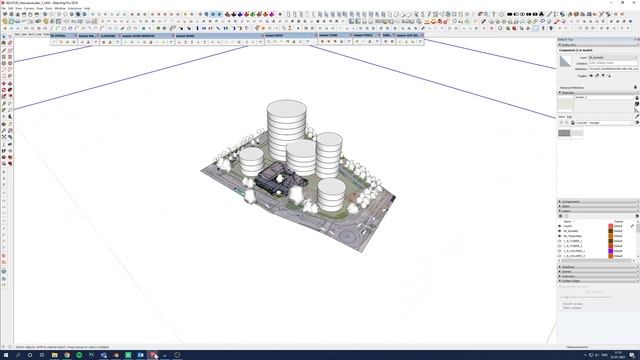Open the Extensions menu
Screen dimensions: 640x360
74,8
